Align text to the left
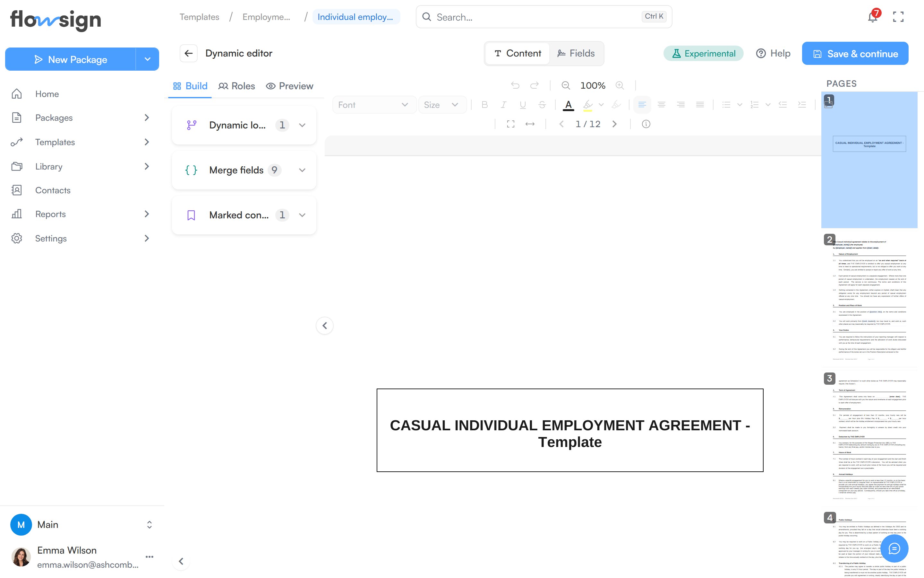Screen dimensions: 924x578 pyautogui.click(x=642, y=105)
